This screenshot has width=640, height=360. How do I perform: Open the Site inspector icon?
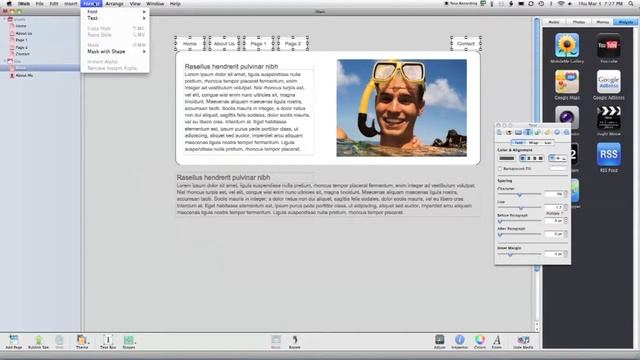coord(499,132)
